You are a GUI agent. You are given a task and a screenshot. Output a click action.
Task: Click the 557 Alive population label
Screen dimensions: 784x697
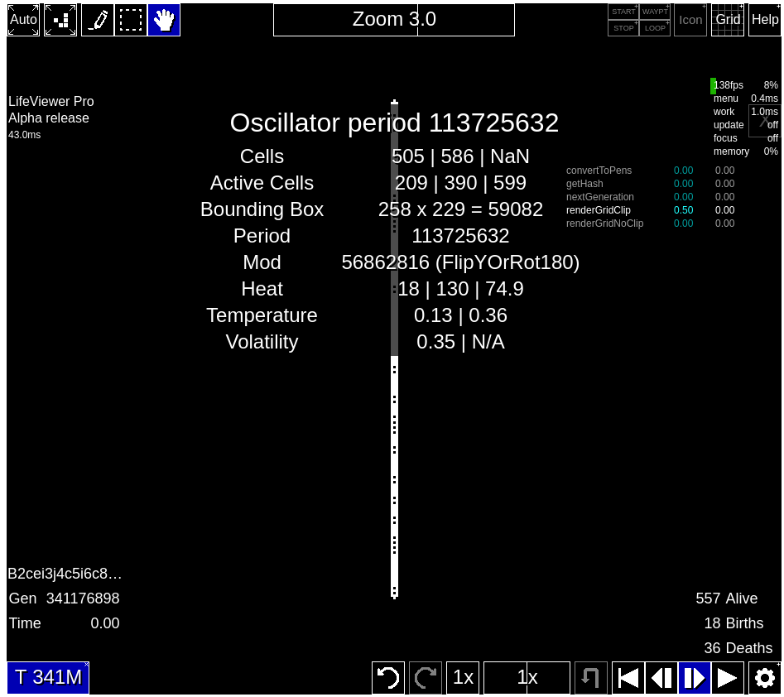click(x=727, y=598)
